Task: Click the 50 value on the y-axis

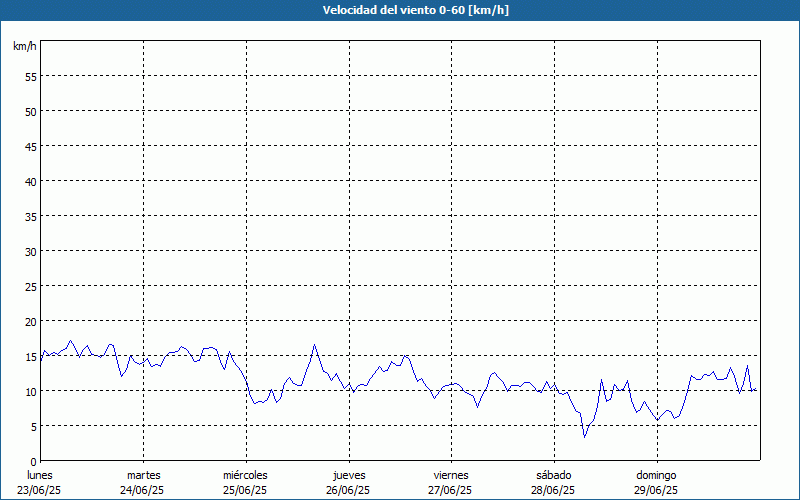Action: click(31, 112)
